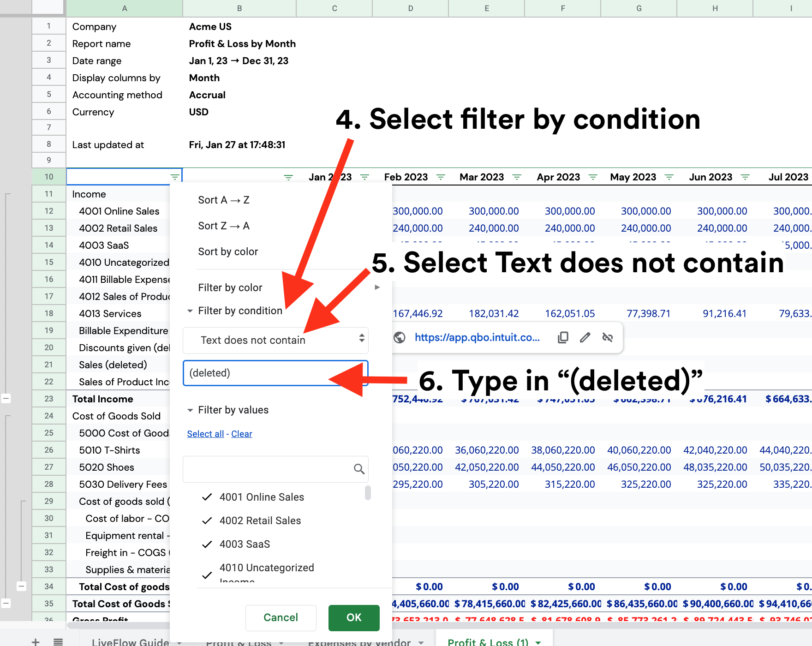812x646 pixels.
Task: Choose Sort Z → A
Action: [x=224, y=226]
